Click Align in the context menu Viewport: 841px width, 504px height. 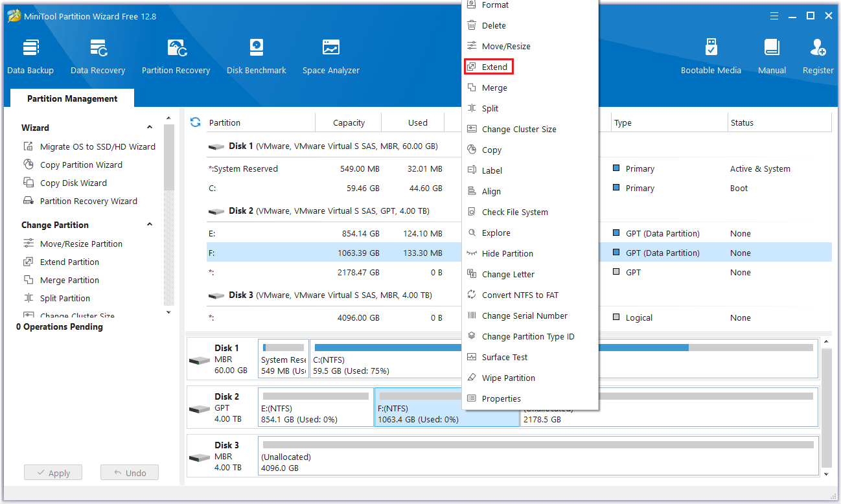pyautogui.click(x=530, y=191)
